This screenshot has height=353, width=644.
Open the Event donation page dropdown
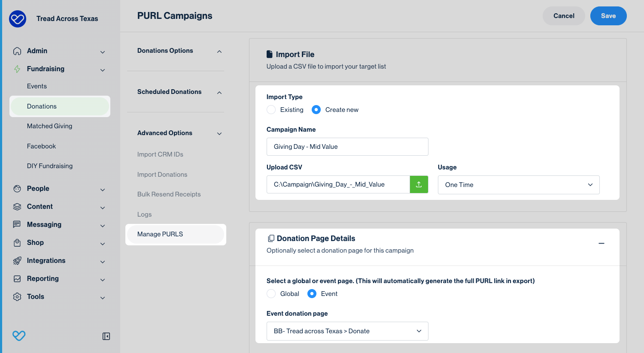point(347,331)
